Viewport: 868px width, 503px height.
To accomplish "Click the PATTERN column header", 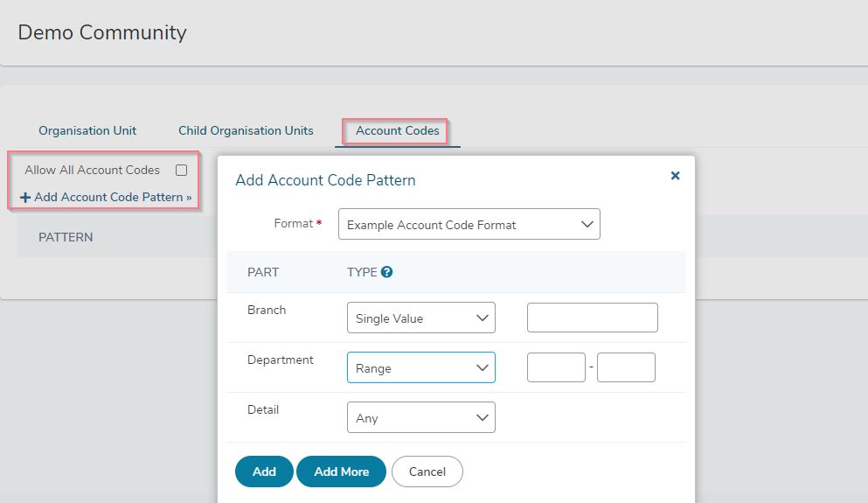I will [x=66, y=237].
